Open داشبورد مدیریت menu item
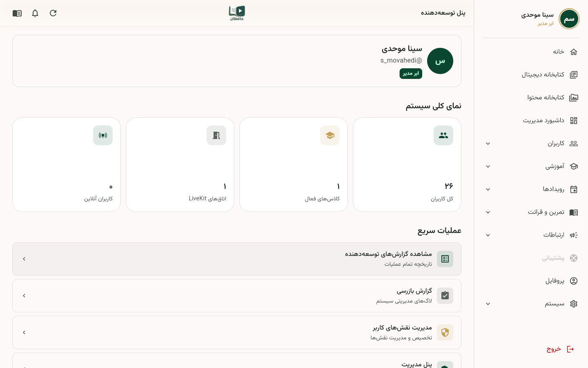Viewport: 588px width, 368px height. pyautogui.click(x=531, y=121)
